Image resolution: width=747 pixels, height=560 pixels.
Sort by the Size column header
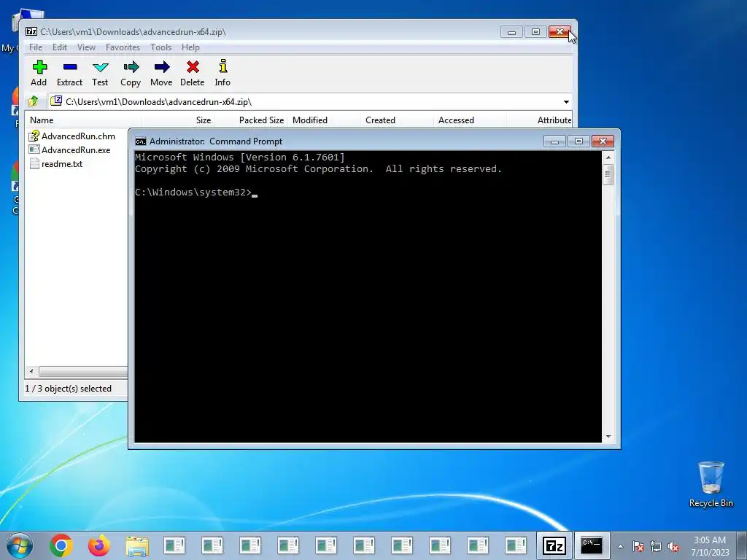coord(178,120)
